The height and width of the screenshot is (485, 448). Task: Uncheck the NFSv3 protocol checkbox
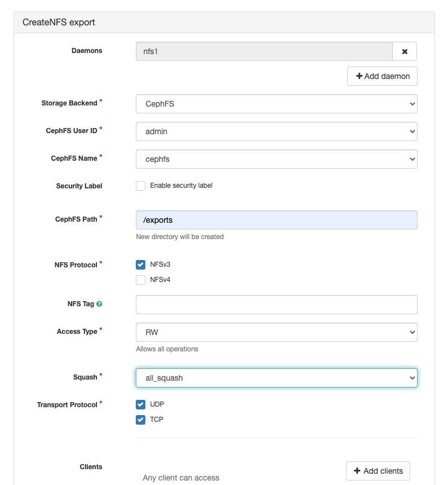141,264
